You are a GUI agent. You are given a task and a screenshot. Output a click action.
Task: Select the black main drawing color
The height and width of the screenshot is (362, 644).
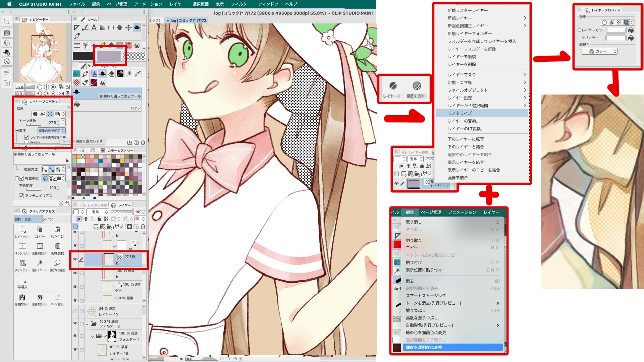pyautogui.click(x=83, y=56)
